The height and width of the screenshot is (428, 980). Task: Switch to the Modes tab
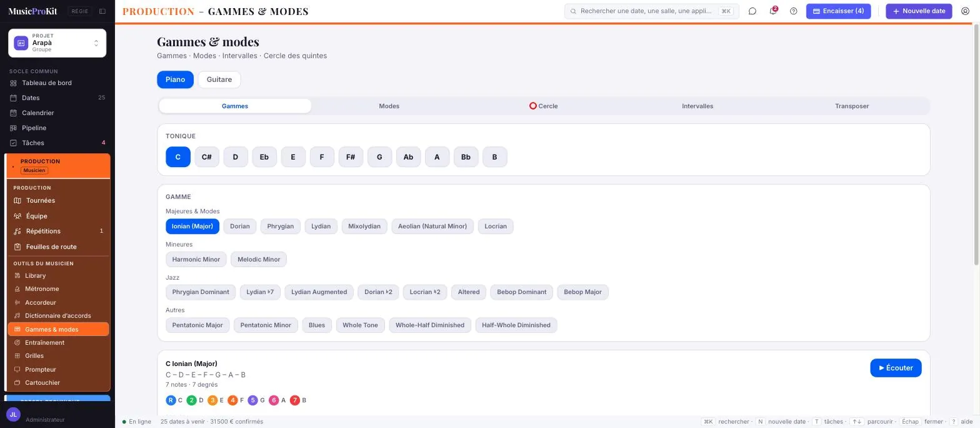(389, 106)
